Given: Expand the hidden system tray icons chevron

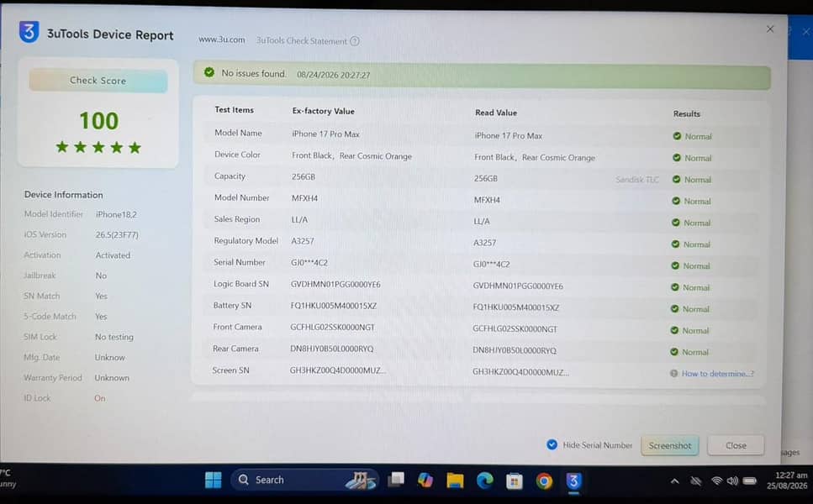Looking at the screenshot, I should (674, 481).
